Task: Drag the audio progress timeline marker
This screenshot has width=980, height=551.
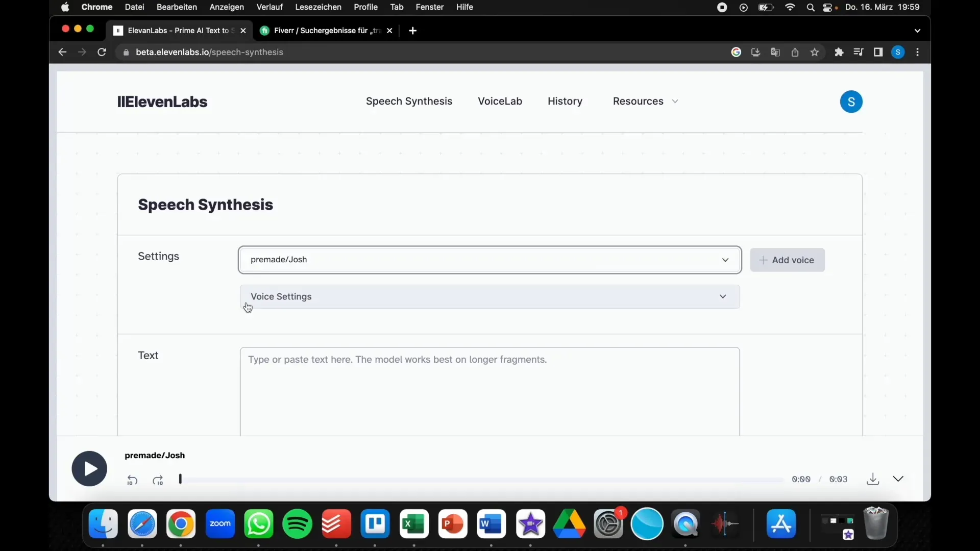Action: 180,479
